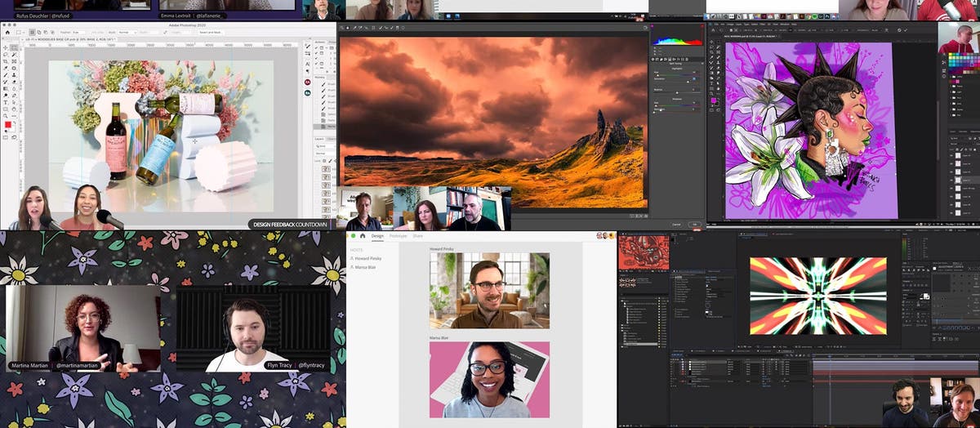
Task: Click the Balance slider in Camera Raw Split Toning
Action: (677, 93)
